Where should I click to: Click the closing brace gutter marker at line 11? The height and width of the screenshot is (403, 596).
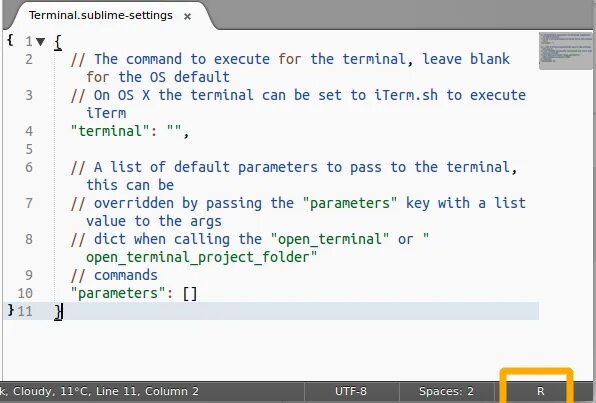11,310
